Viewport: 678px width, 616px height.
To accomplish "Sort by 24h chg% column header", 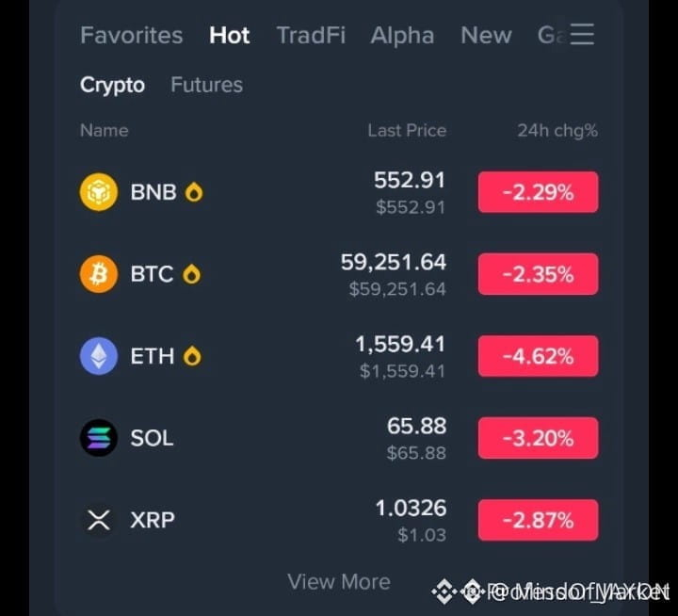I will click(x=557, y=130).
